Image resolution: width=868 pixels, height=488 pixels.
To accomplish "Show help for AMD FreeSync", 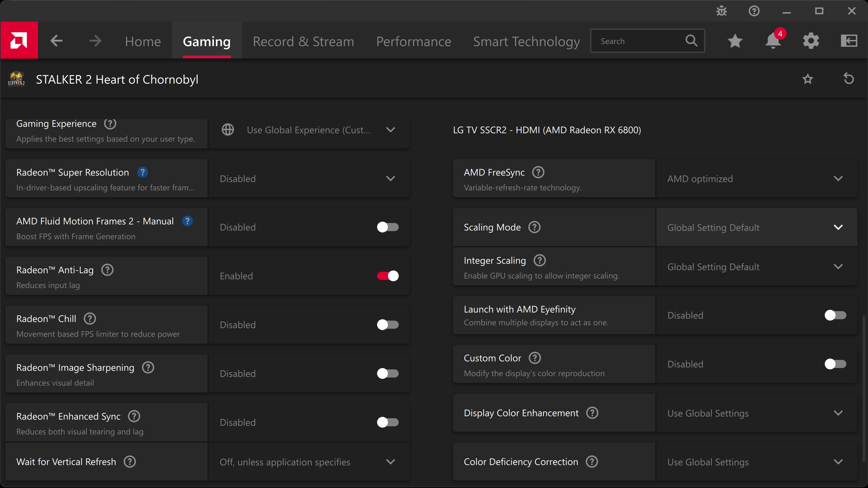I will click(x=538, y=172).
